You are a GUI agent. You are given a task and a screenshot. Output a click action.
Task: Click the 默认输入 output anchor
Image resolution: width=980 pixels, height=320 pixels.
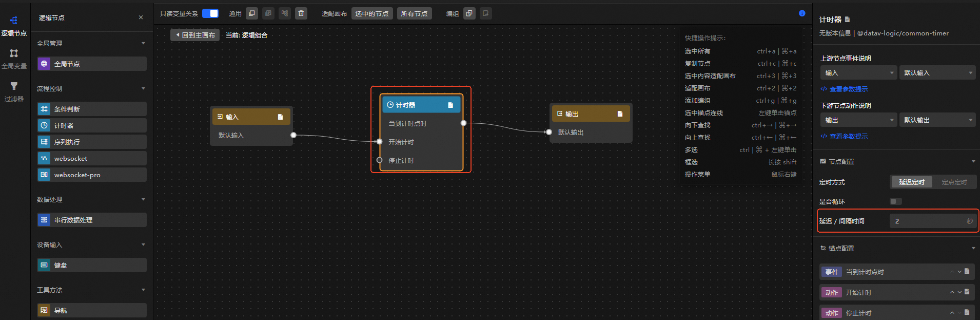tap(293, 135)
